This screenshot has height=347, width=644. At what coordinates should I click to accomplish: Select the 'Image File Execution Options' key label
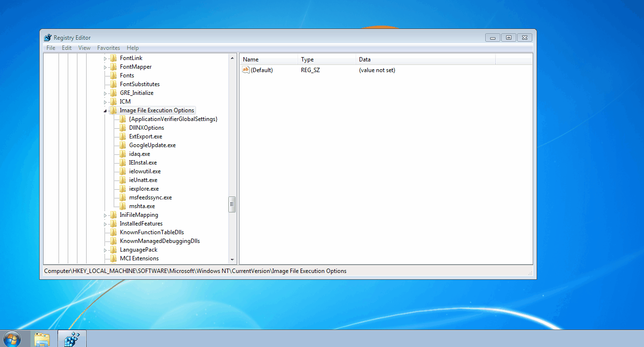(157, 110)
